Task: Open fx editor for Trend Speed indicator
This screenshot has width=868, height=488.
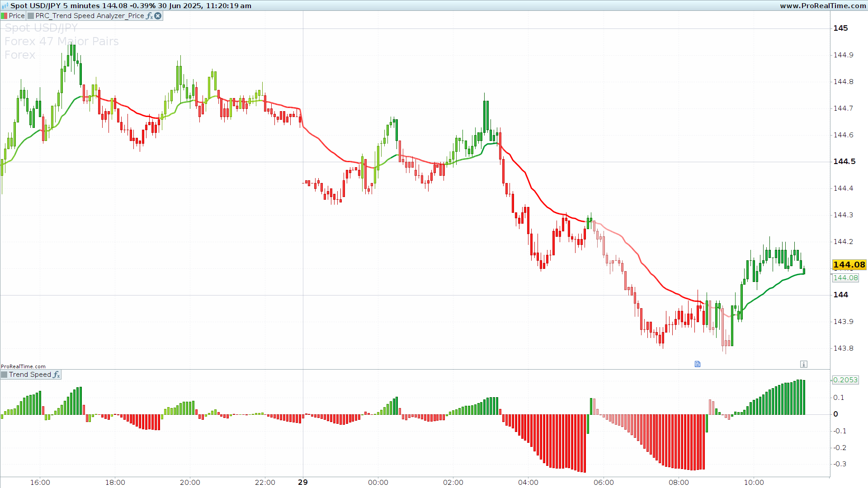Action: click(x=56, y=375)
